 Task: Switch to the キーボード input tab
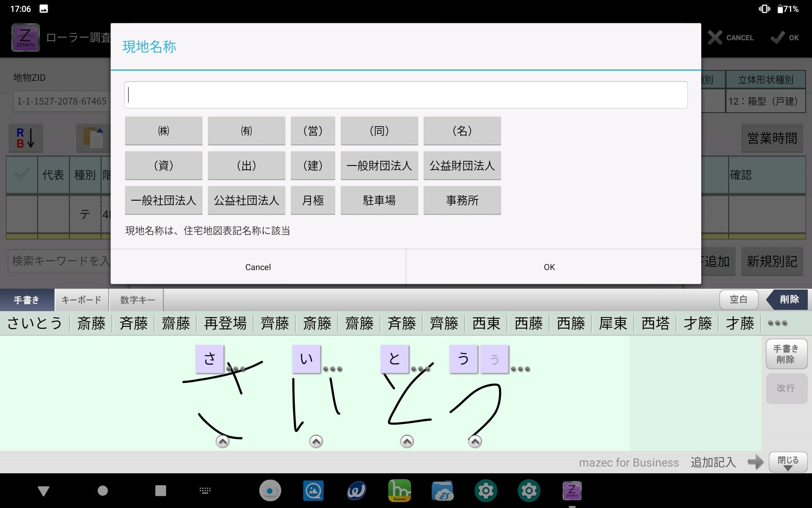coord(81,300)
